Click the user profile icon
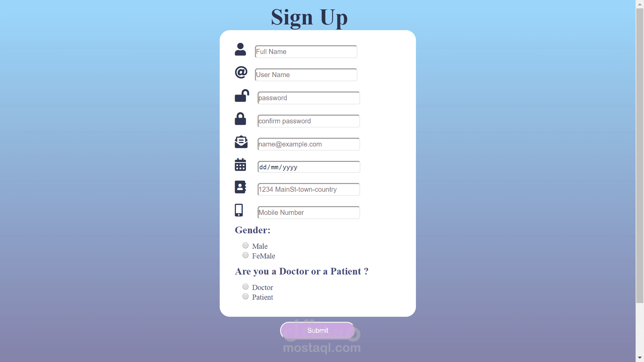 [240, 50]
